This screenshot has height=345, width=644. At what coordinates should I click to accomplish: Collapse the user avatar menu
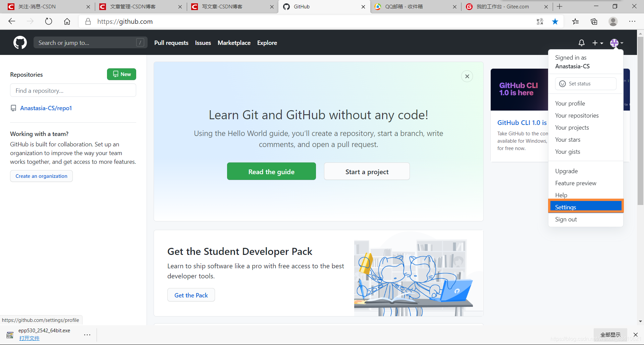click(616, 43)
